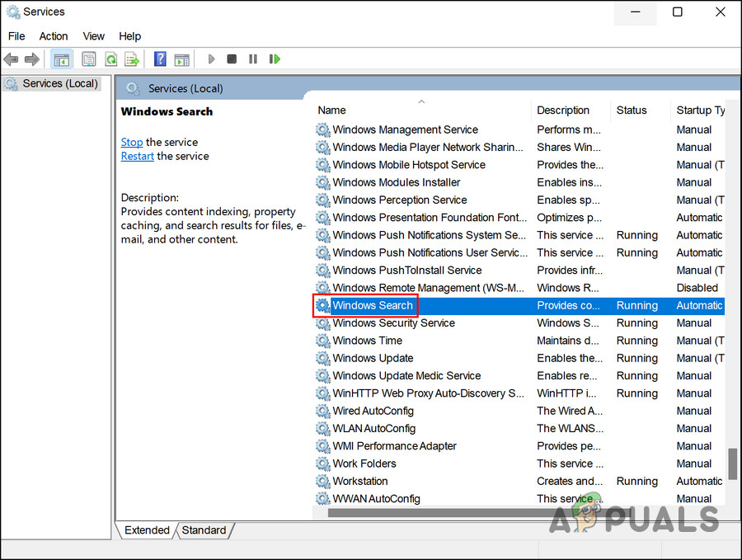Select Windows Update Medic Service row
742x560 pixels.
point(519,376)
